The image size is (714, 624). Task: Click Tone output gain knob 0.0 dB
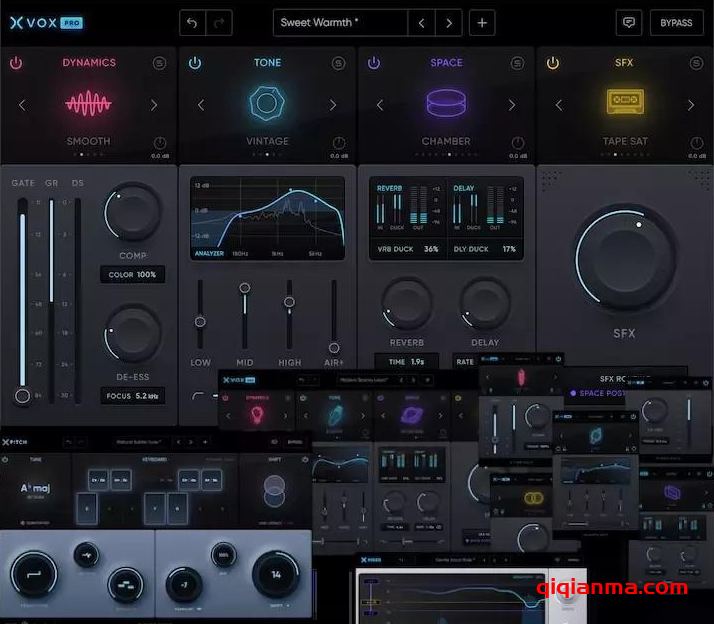pyautogui.click(x=339, y=143)
